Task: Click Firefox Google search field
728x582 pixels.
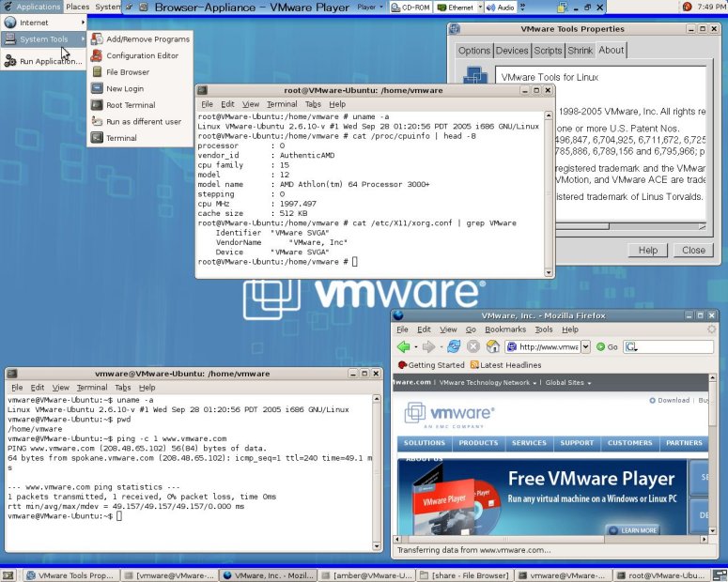Action: click(x=668, y=346)
